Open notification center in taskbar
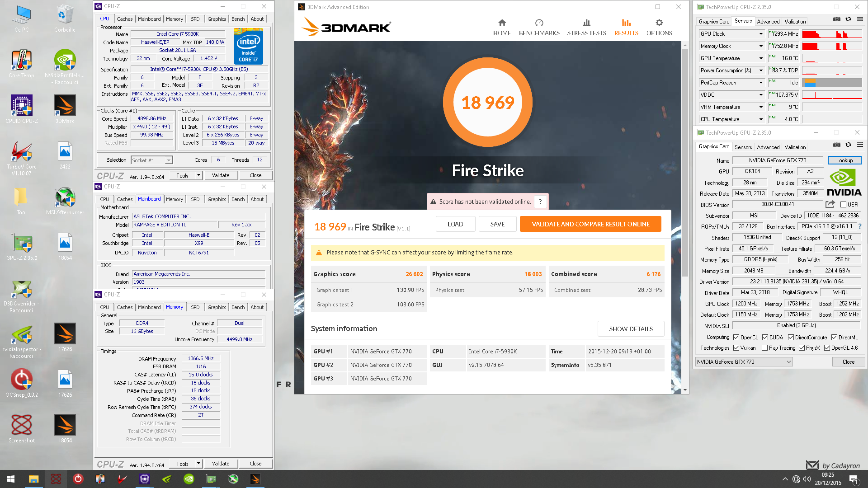The image size is (868, 488). click(x=854, y=479)
